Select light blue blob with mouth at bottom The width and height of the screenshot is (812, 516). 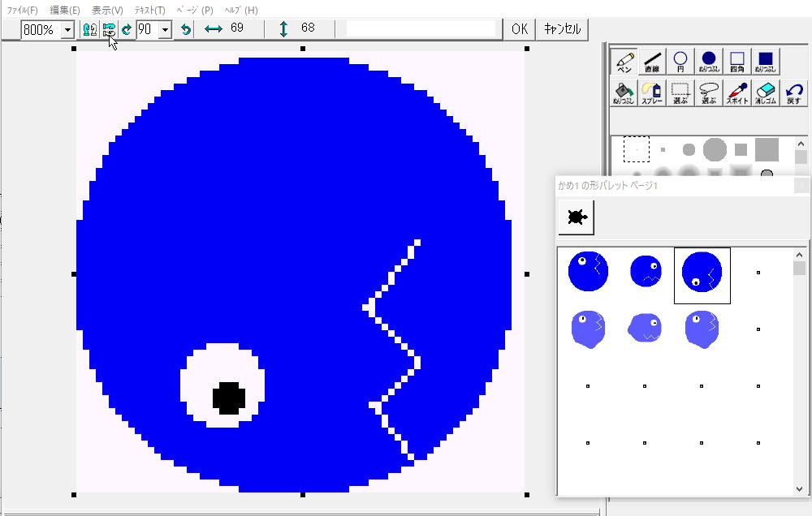coord(646,328)
